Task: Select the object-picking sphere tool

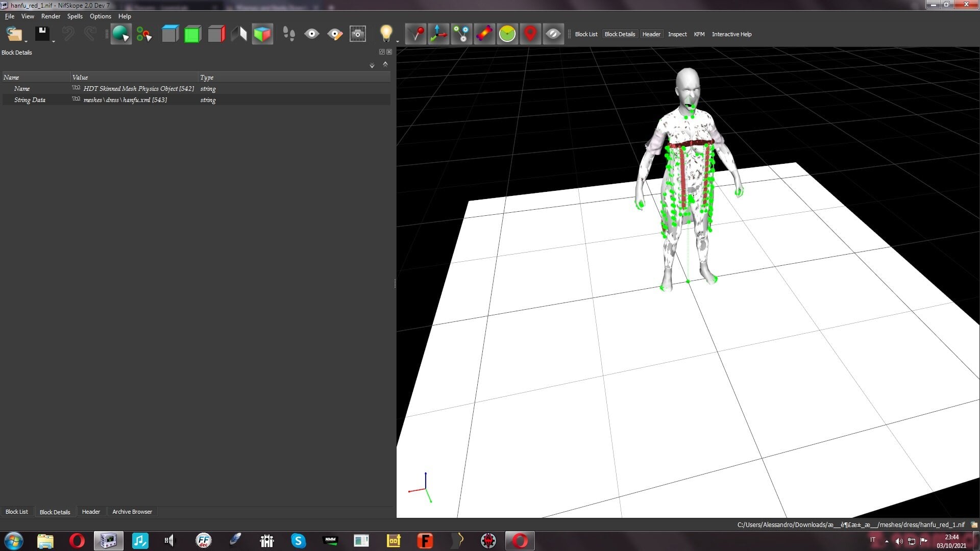Action: [121, 34]
